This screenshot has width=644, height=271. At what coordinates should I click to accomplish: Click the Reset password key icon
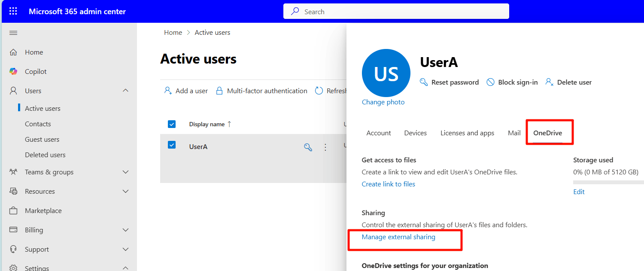424,82
